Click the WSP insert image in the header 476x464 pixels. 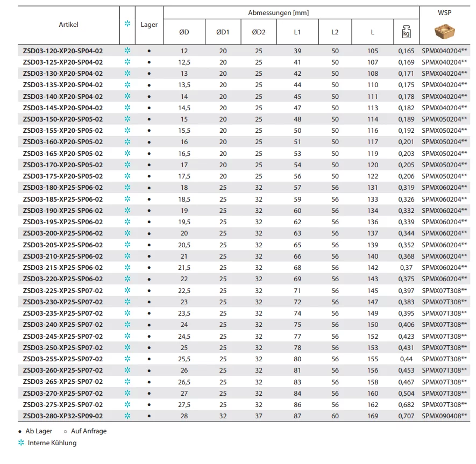click(x=444, y=31)
